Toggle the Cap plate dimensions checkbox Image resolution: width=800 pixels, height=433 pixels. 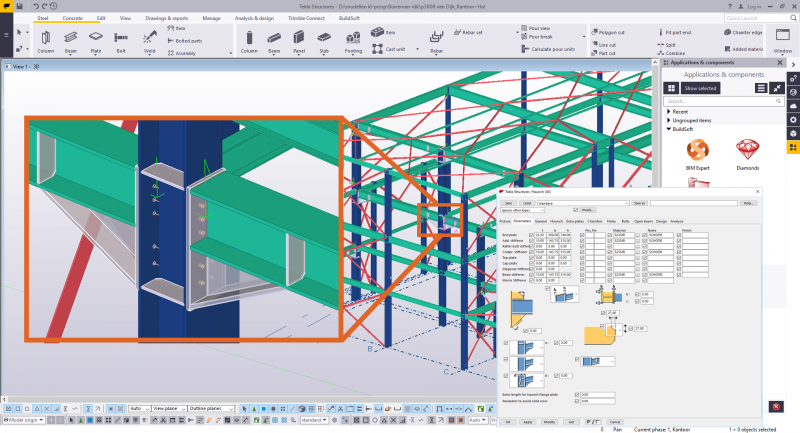(531, 263)
